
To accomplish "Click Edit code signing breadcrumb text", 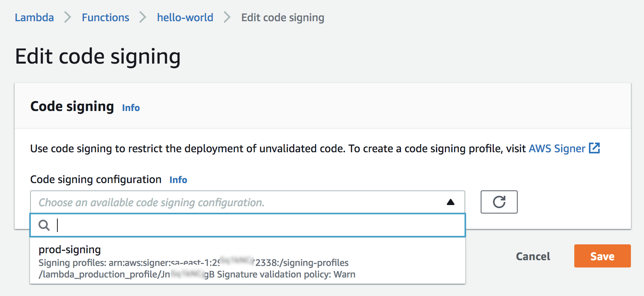I will click(x=282, y=18).
